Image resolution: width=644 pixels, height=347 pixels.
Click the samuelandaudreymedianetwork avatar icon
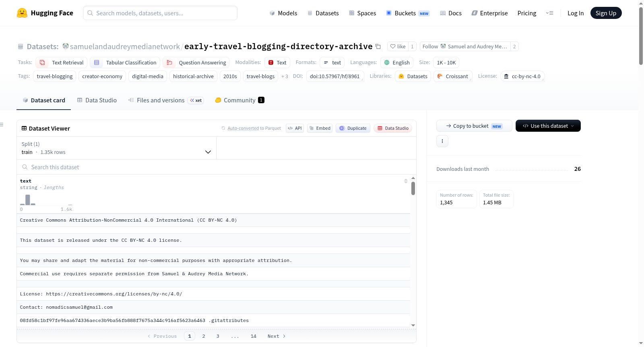click(x=66, y=46)
